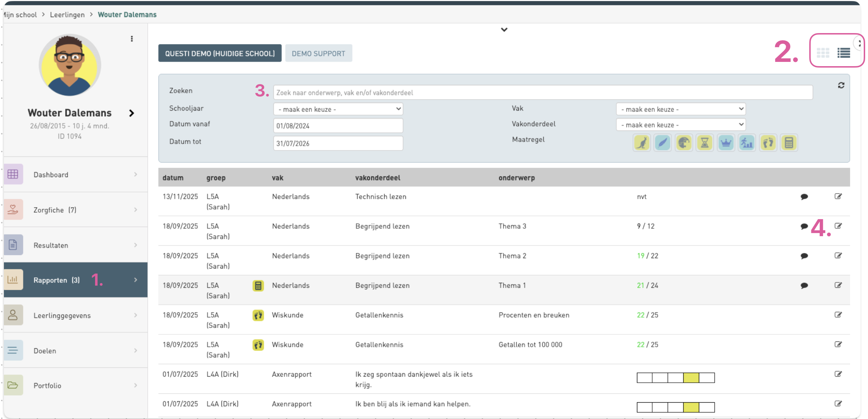Edit the Procenten en breuken result

coord(838,315)
